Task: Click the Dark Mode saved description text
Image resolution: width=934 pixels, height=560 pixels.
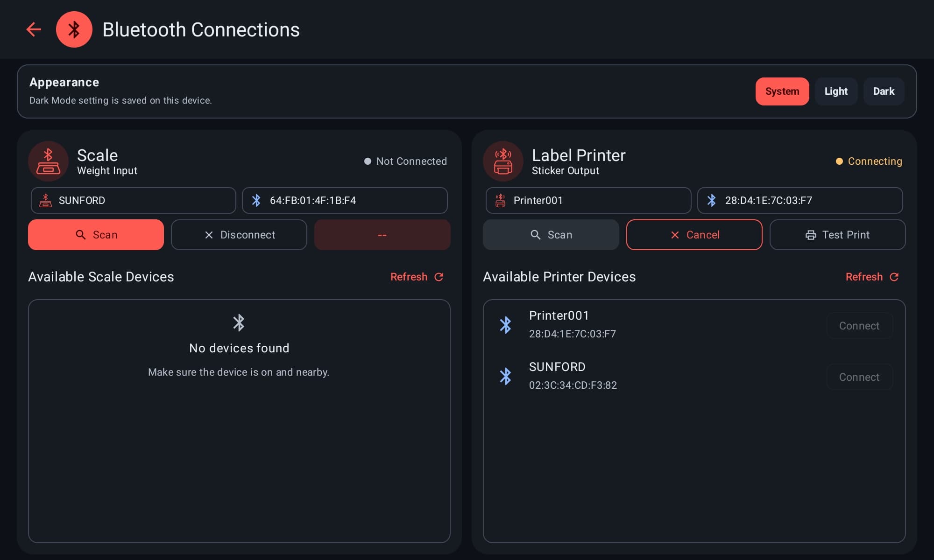Action: pyautogui.click(x=120, y=100)
